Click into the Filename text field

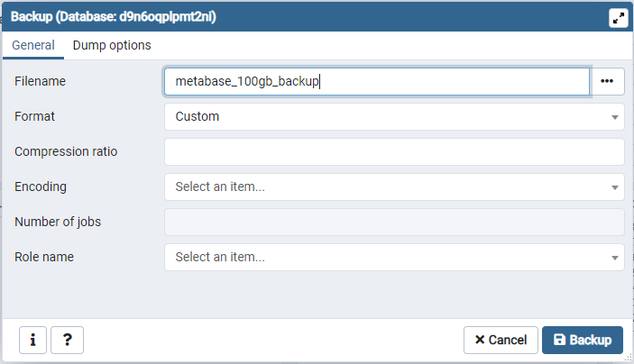[377, 81]
